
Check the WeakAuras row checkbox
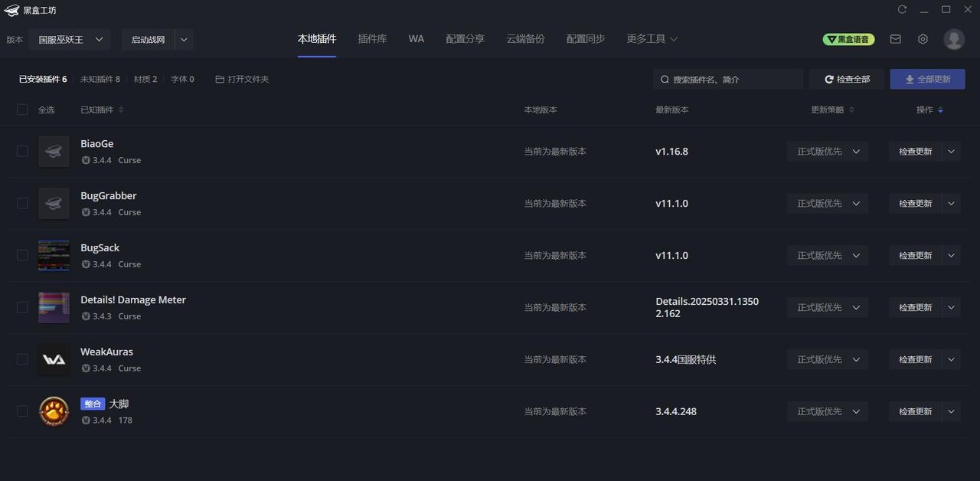(22, 358)
